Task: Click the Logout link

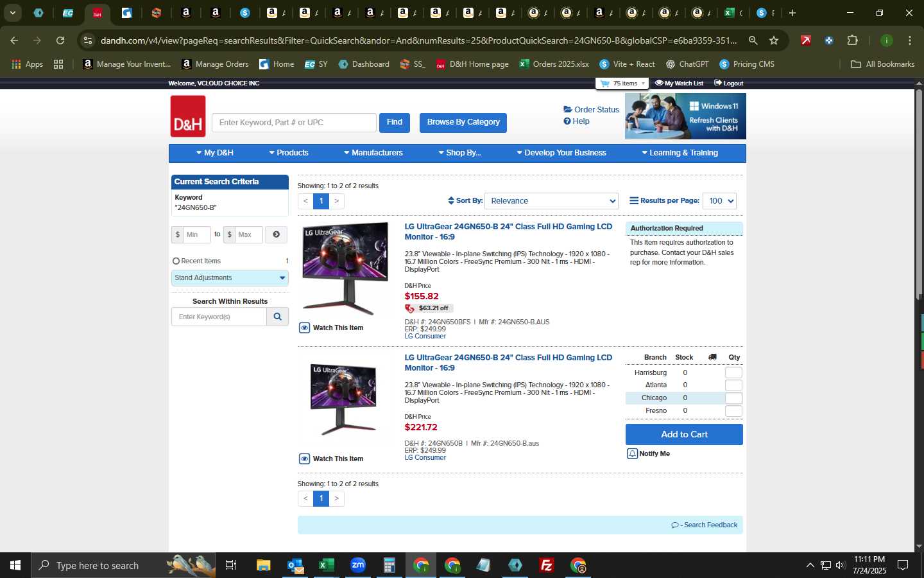Action: (x=728, y=83)
